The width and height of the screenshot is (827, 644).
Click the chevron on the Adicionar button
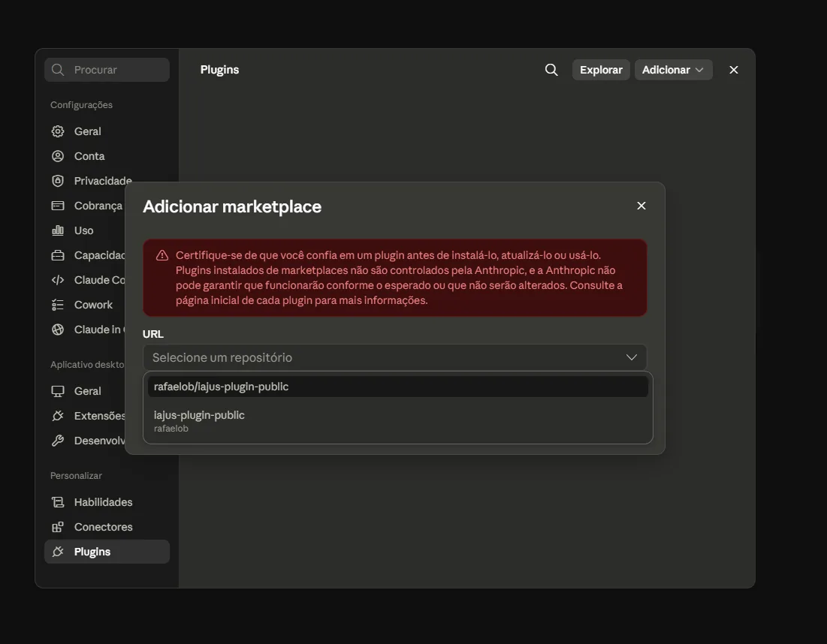point(699,70)
